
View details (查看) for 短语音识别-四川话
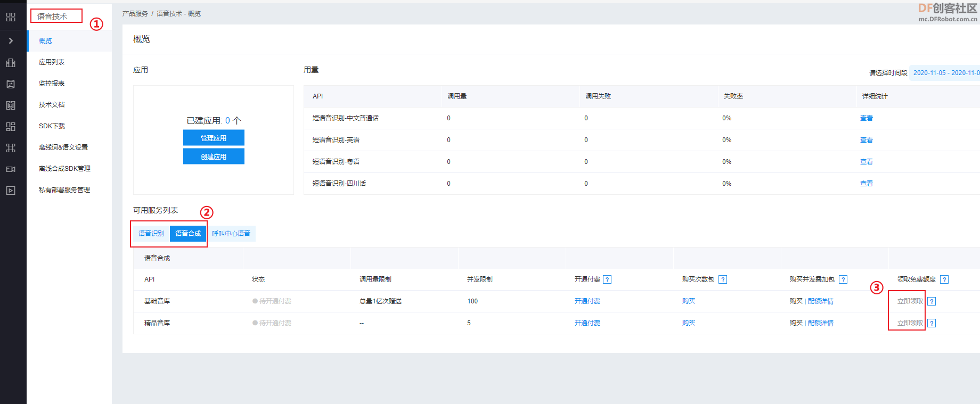pos(867,184)
